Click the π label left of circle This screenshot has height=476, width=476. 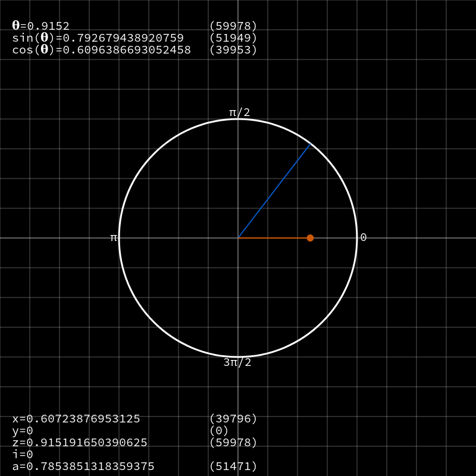pos(114,237)
